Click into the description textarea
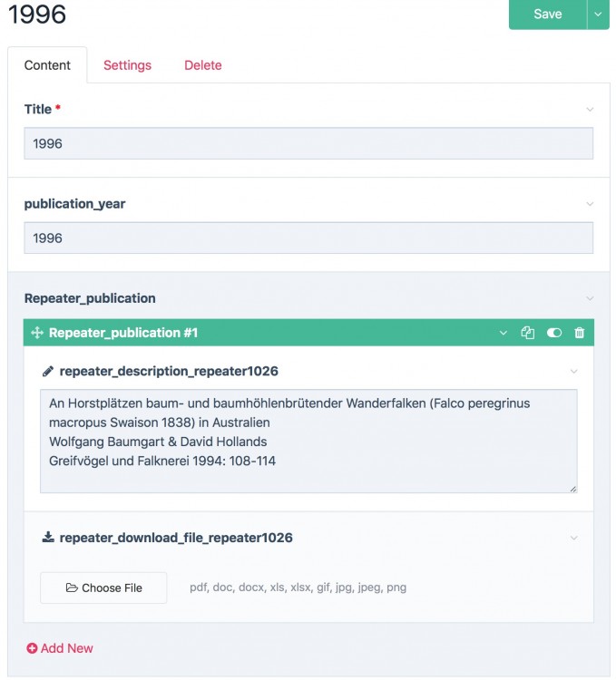The width and height of the screenshot is (616, 680). click(308, 442)
